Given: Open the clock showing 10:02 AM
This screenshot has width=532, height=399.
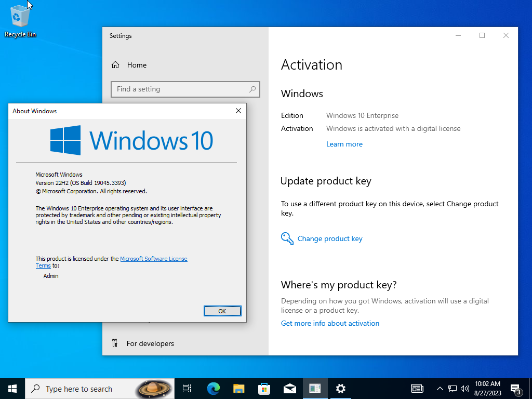Looking at the screenshot, I should pos(487,389).
